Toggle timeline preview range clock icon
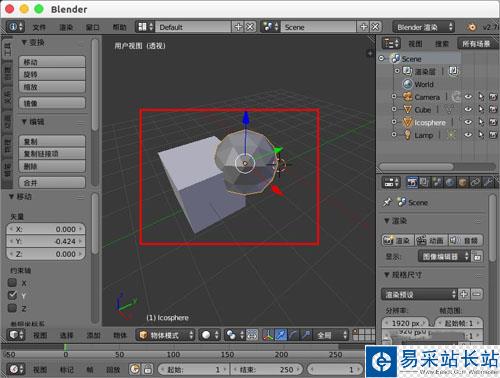The width and height of the screenshot is (500, 378). (x=134, y=369)
